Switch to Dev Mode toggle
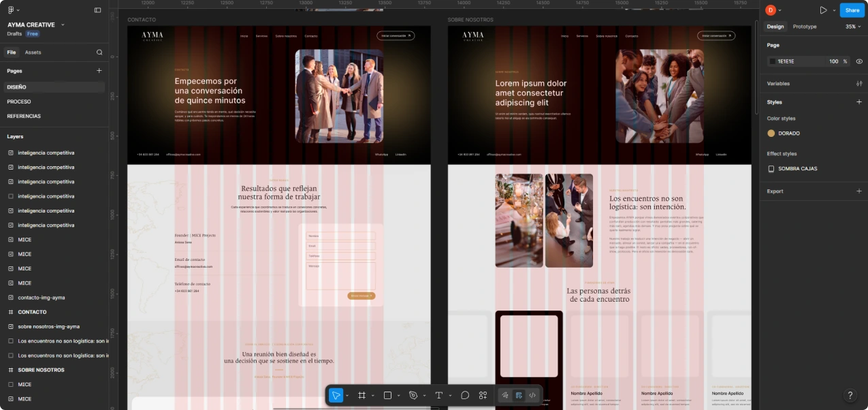The width and height of the screenshot is (868, 410). [532, 395]
